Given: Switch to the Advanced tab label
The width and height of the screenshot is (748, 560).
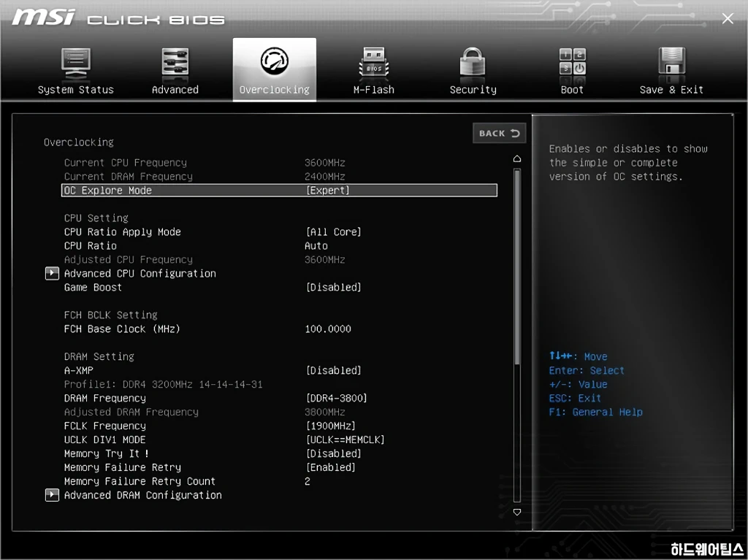Looking at the screenshot, I should [x=175, y=90].
